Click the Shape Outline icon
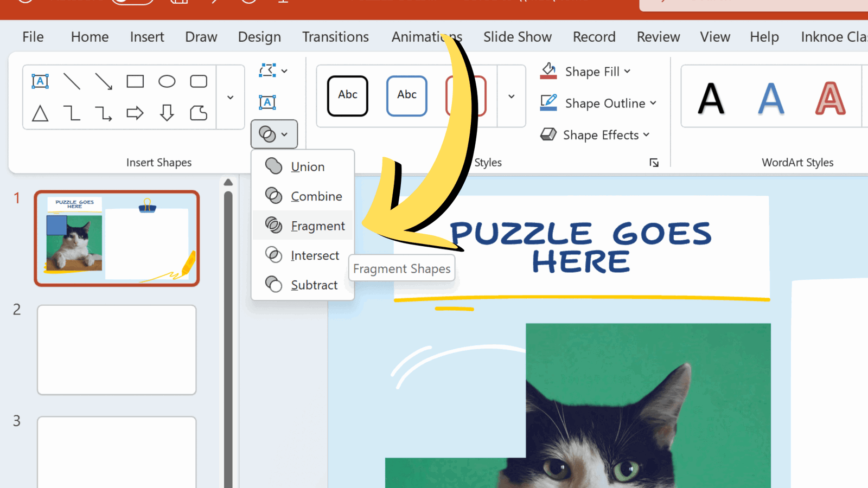Viewport: 868px width, 488px height. [x=548, y=103]
